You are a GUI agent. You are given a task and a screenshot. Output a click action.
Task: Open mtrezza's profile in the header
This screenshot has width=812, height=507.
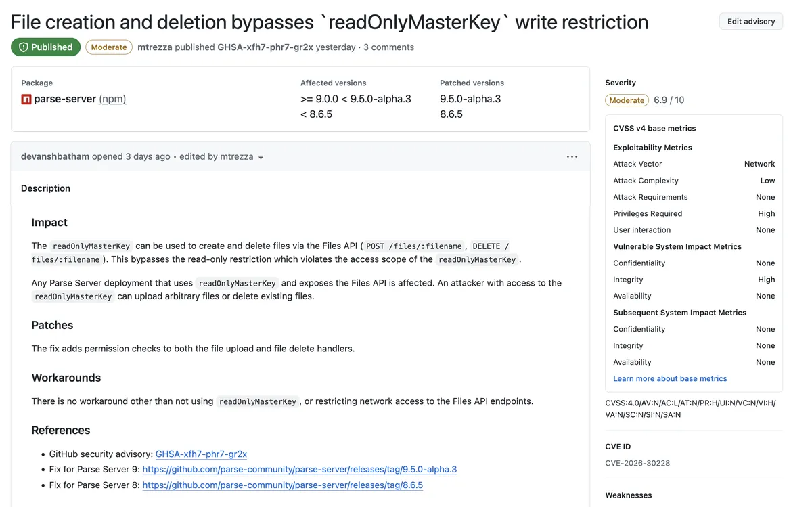pyautogui.click(x=154, y=47)
